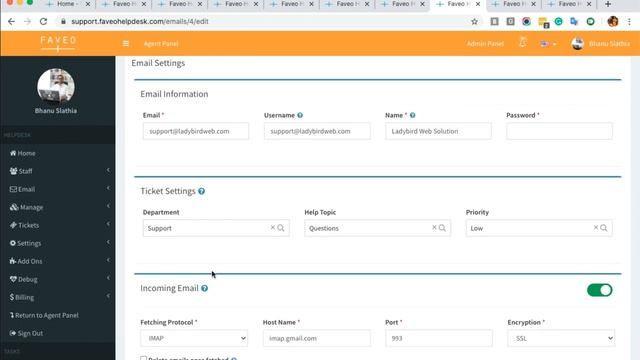Image resolution: width=640 pixels, height=360 pixels.
Task: Clear the Help Topic Questions selection
Action: (434, 227)
